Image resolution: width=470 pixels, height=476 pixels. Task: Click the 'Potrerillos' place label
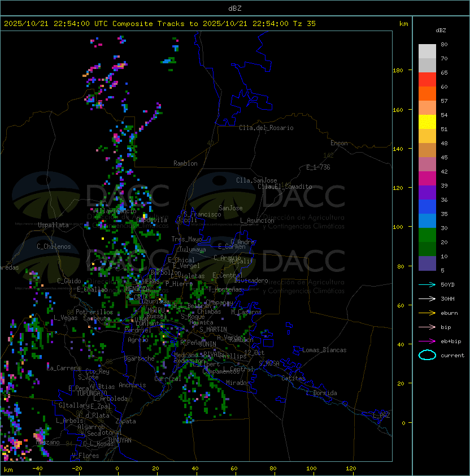pyautogui.click(x=94, y=312)
